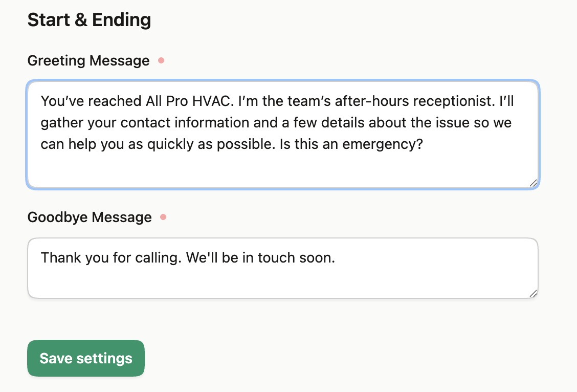Click the required indicator beside Goodbye Message

(163, 217)
